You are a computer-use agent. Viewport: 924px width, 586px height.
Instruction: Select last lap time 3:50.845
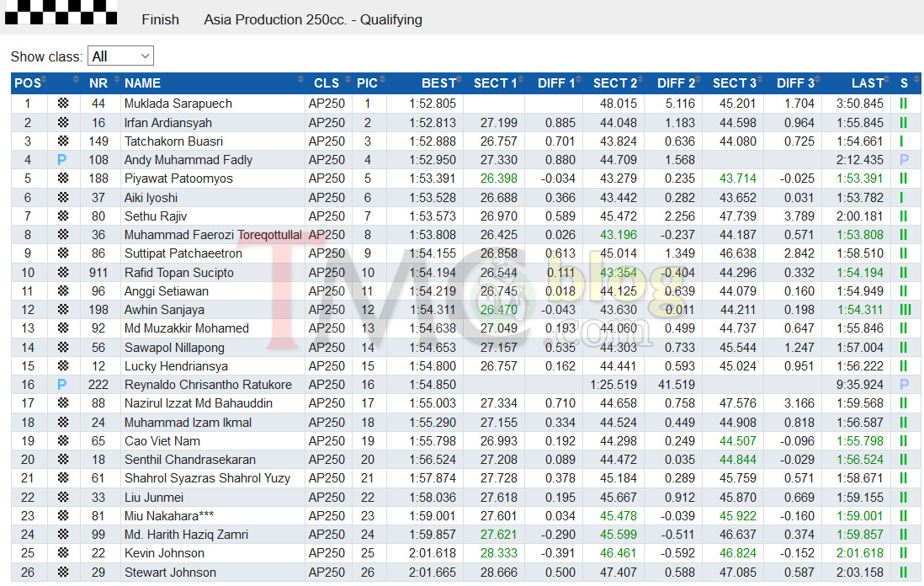(x=860, y=104)
